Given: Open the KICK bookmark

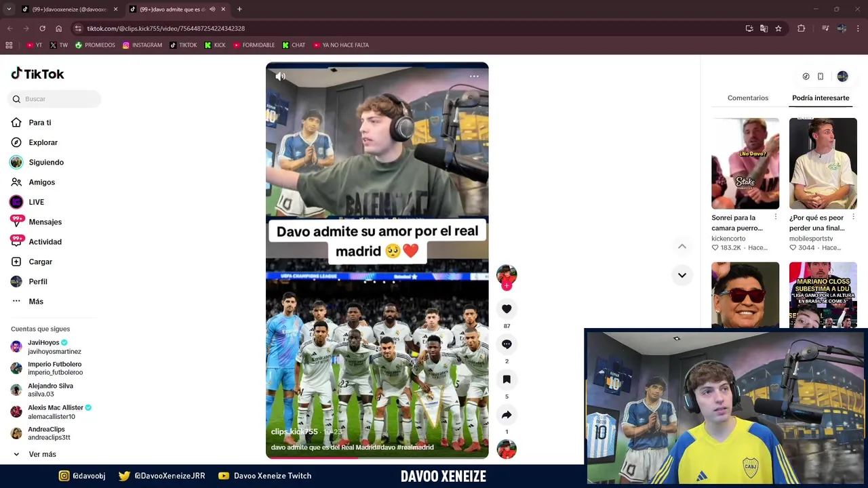Looking at the screenshot, I should coord(215,45).
